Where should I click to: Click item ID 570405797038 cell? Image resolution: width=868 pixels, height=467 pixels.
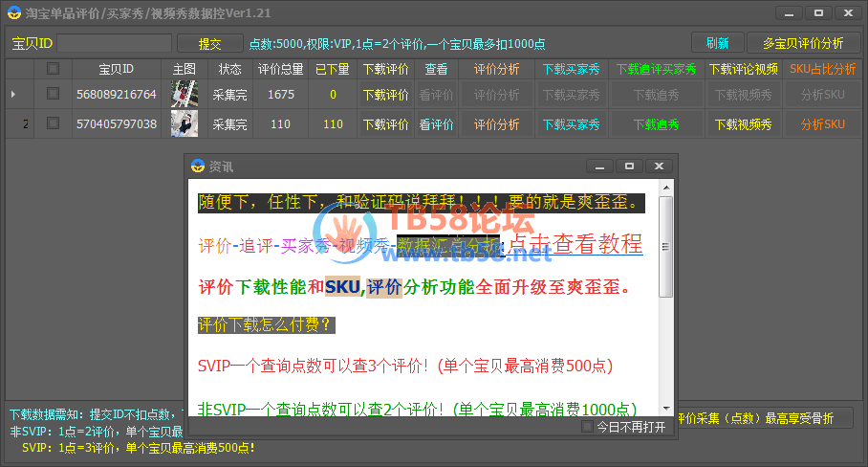tap(117, 123)
